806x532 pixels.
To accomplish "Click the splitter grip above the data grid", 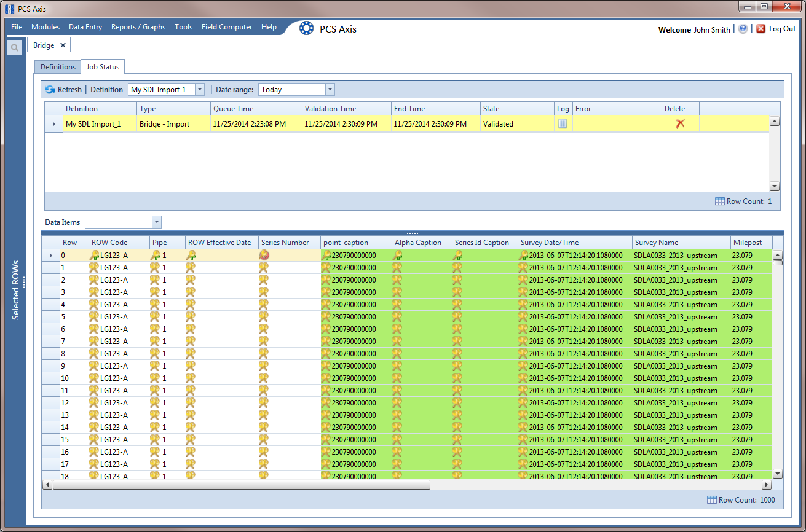I will click(413, 233).
